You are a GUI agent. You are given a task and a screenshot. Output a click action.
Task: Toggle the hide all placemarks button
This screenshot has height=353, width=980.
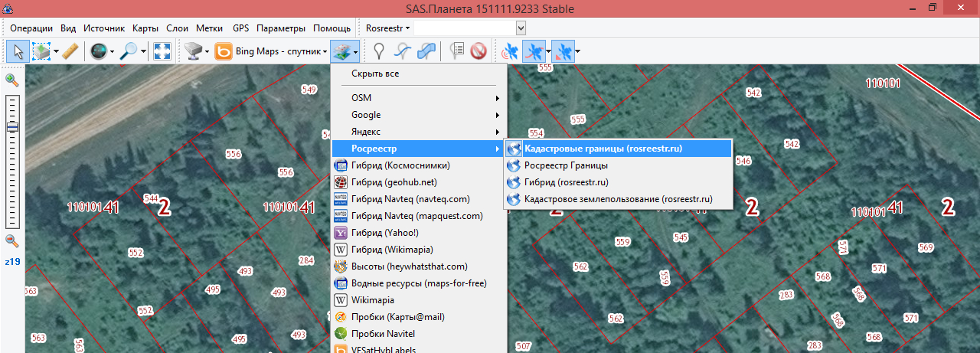(x=479, y=52)
